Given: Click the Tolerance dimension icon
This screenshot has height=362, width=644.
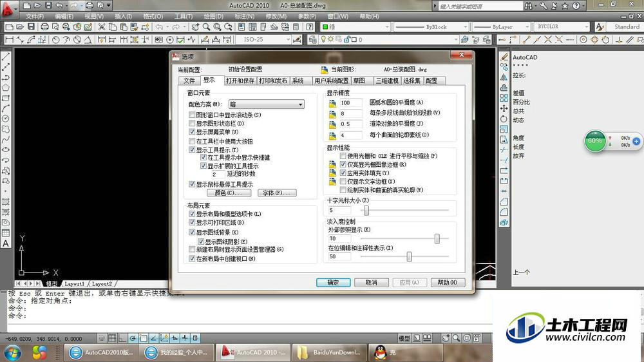Looking at the screenshot, I should tap(158, 39).
